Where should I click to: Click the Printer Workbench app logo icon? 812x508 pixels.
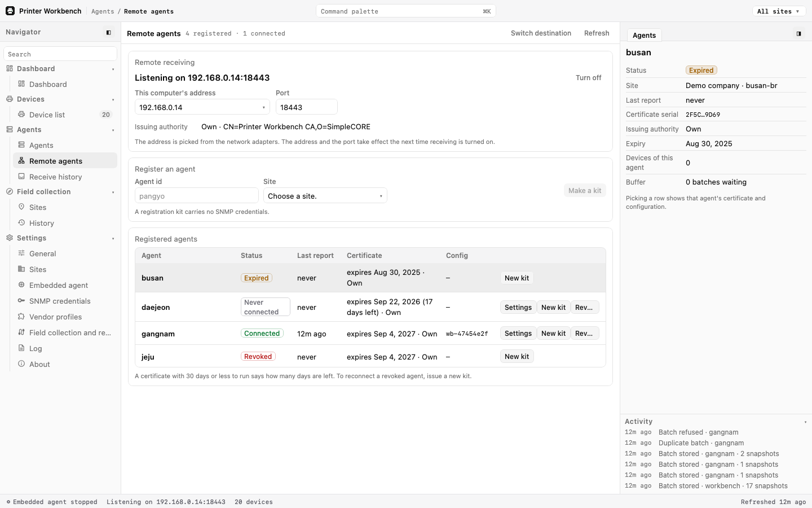click(10, 11)
